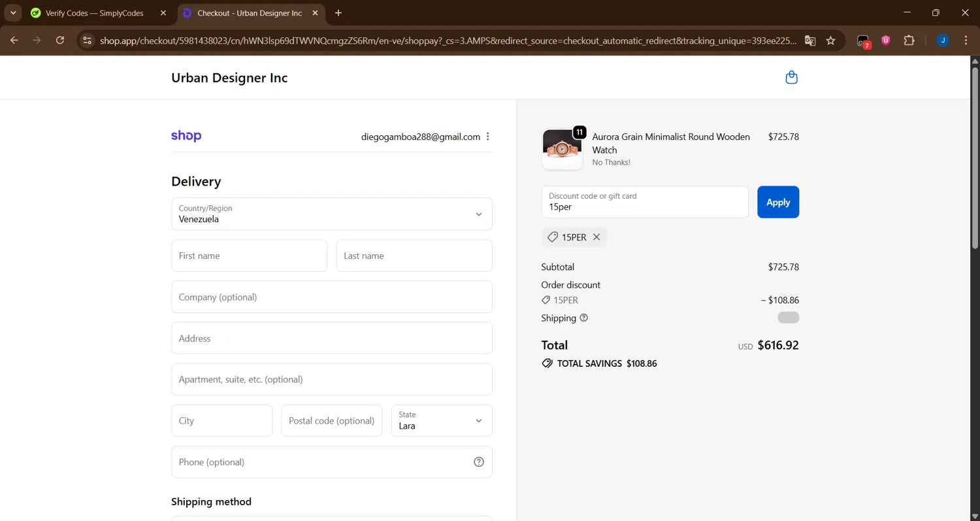Click the vertical page scrollbar thumb
980x521 pixels.
[975, 157]
